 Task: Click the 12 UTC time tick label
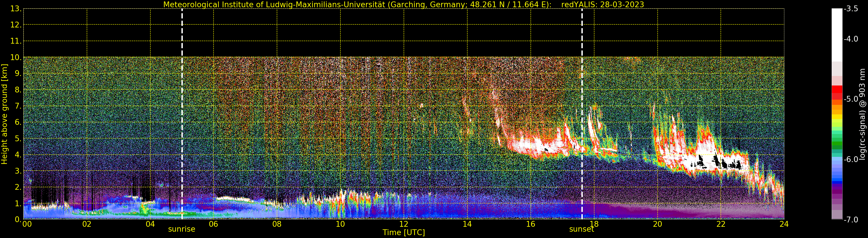pos(404,224)
